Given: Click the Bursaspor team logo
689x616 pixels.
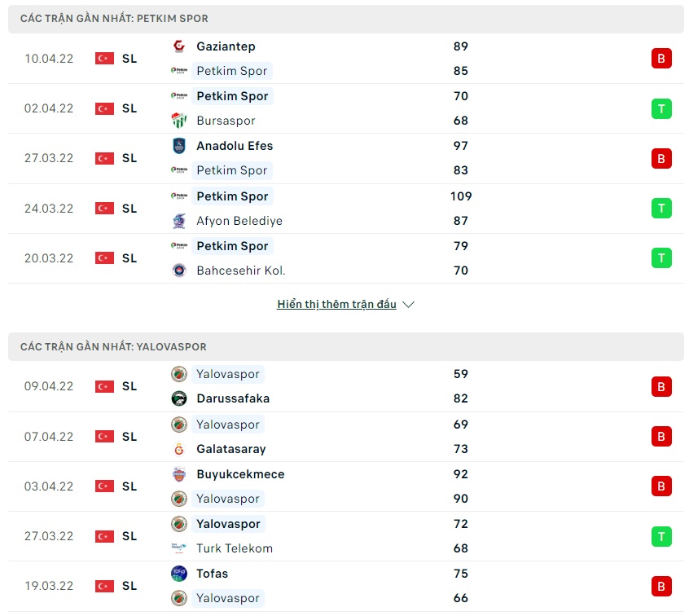Looking at the screenshot, I should [x=179, y=121].
